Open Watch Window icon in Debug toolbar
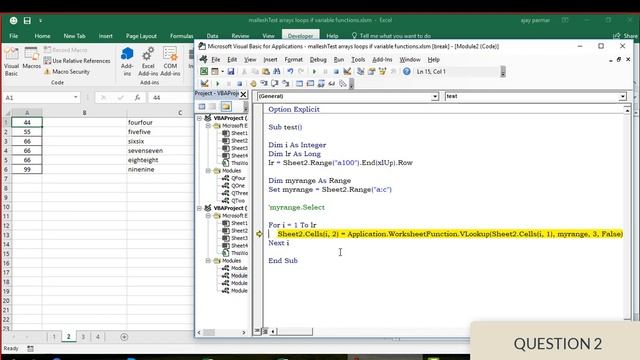The image size is (640, 360). (321, 84)
